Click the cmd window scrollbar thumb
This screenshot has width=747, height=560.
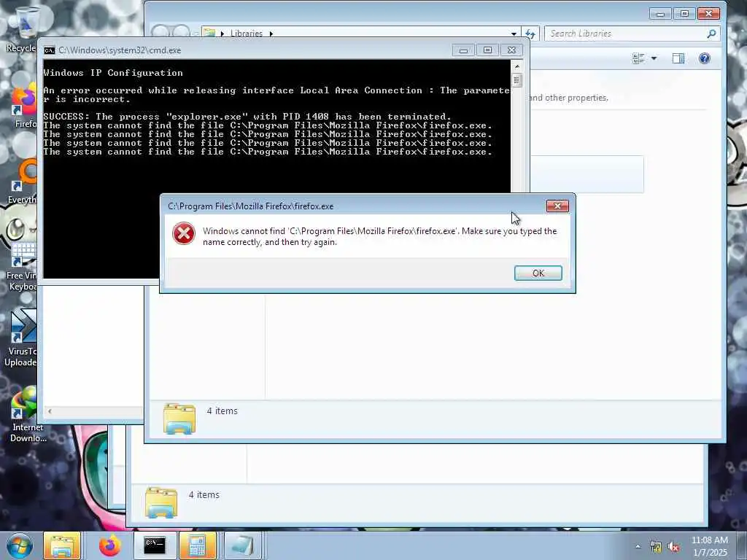517,79
